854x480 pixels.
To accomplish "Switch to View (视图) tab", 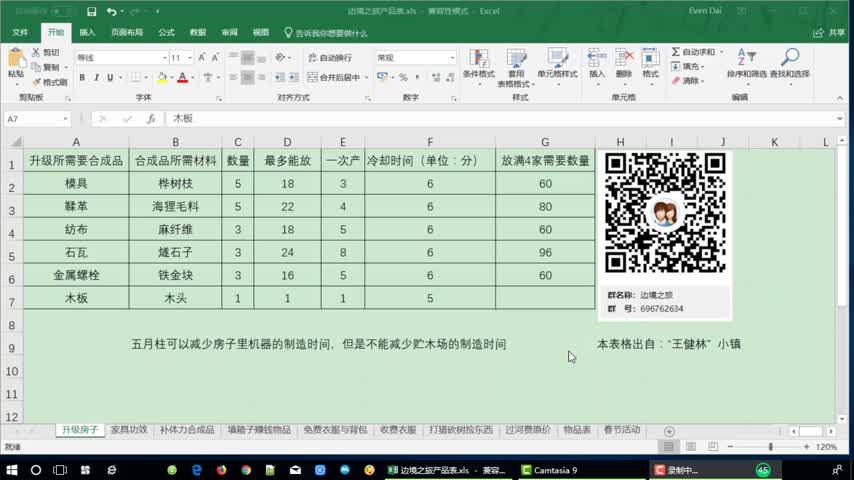I will coord(261,33).
